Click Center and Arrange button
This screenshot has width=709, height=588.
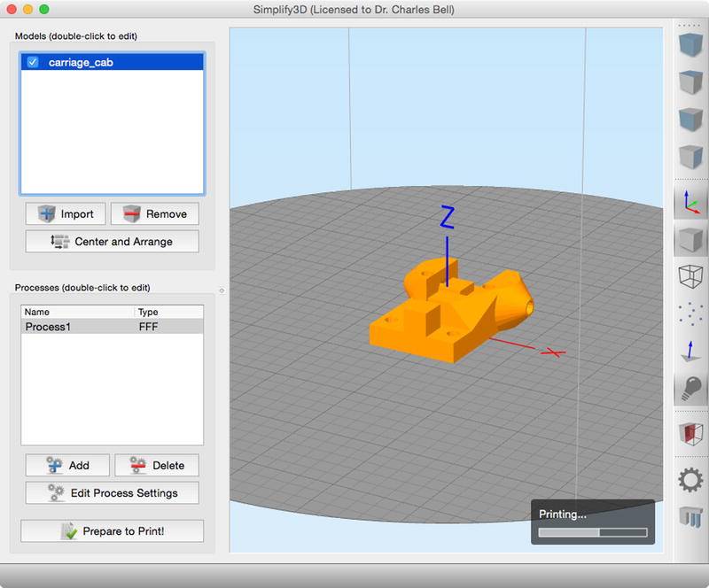113,242
